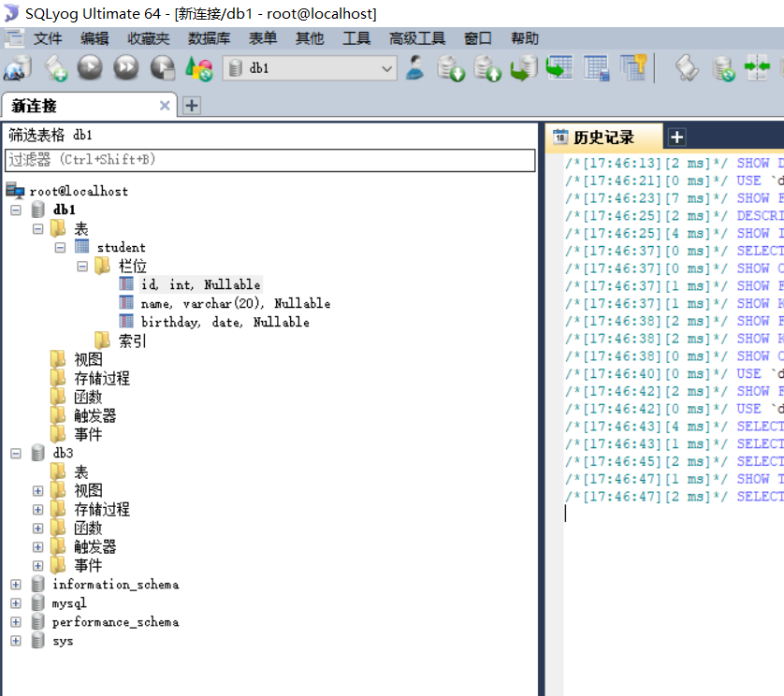Collapse the 表 folder under db1
The image size is (784, 696).
pyautogui.click(x=38, y=228)
